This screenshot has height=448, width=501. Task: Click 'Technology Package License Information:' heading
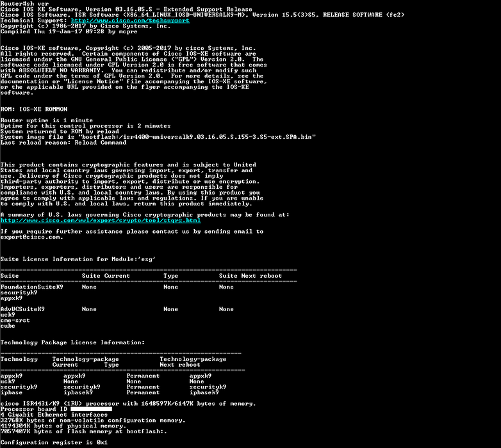[x=72, y=342]
